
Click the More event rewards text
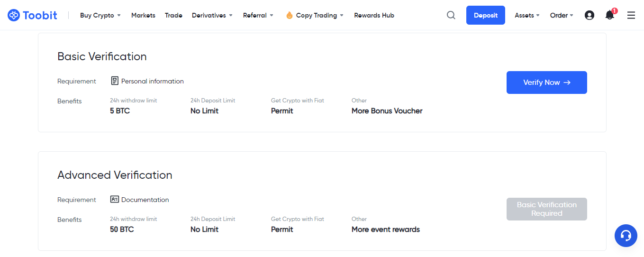(x=386, y=229)
